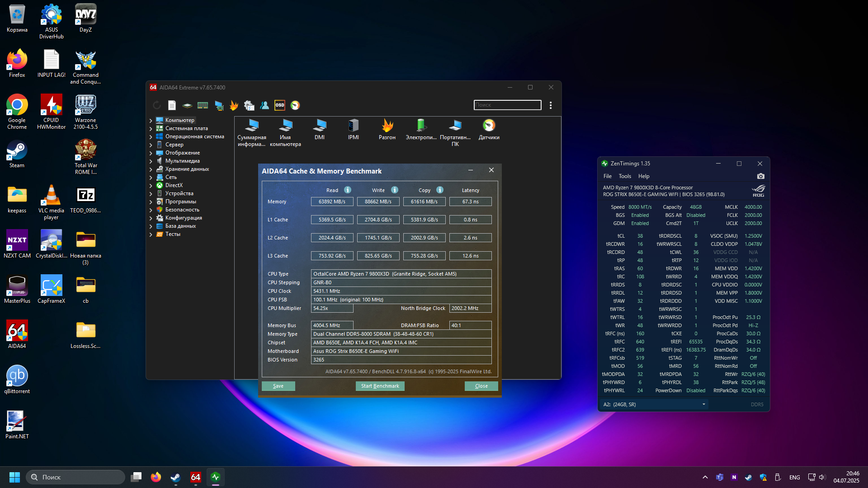The width and height of the screenshot is (868, 488).
Task: Click the flame stability test toolbar icon
Action: point(234,105)
